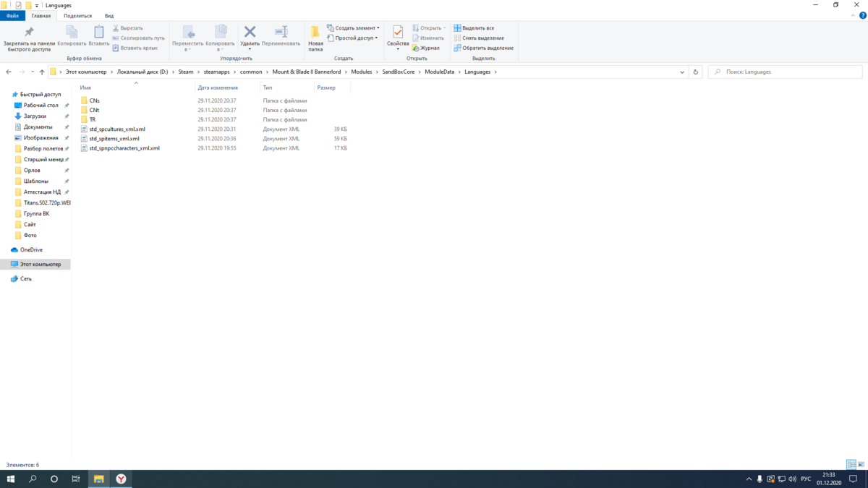Open the Переместить в dropdown

tap(188, 39)
